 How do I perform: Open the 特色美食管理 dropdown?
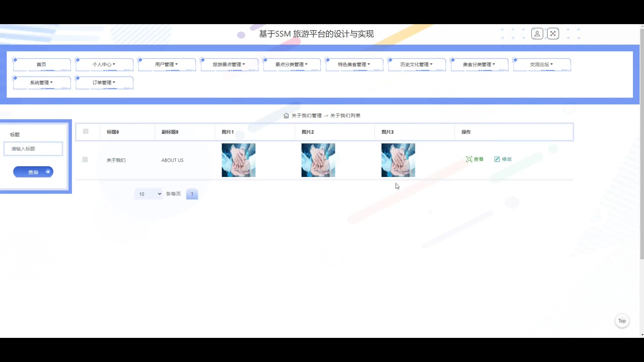(354, 64)
